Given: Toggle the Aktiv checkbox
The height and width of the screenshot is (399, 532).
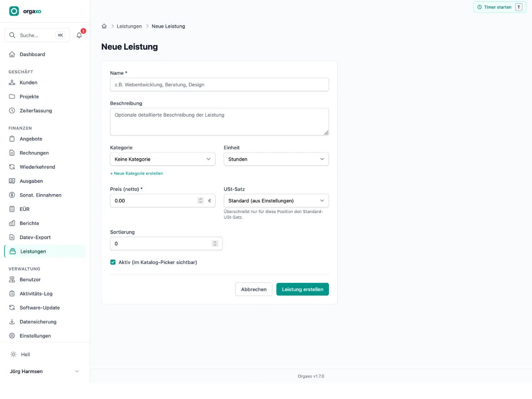Looking at the screenshot, I should pos(113,262).
